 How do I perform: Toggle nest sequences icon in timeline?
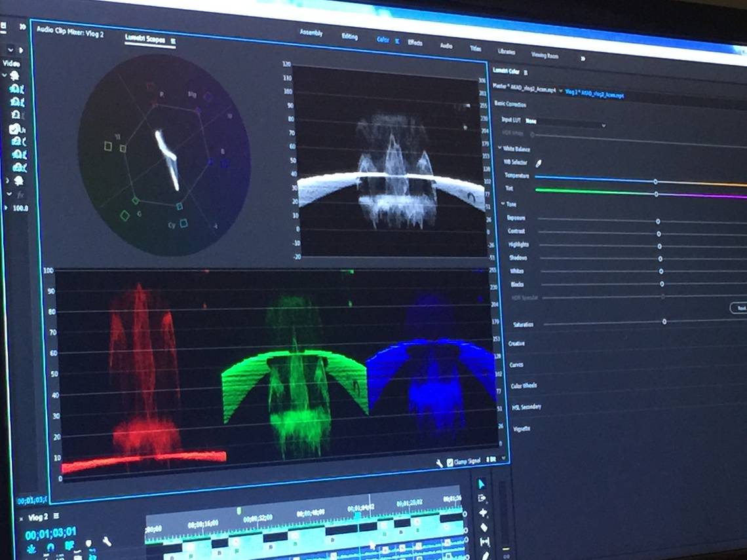32,549
